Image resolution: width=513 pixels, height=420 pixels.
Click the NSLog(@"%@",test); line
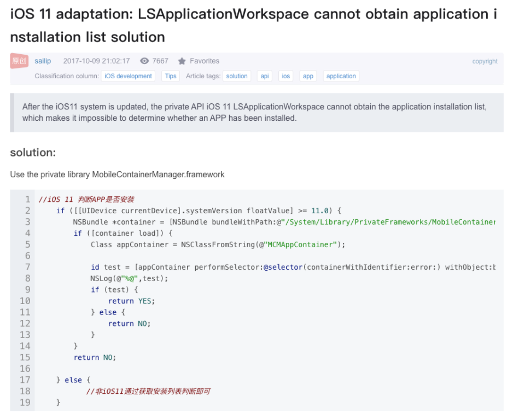(129, 278)
